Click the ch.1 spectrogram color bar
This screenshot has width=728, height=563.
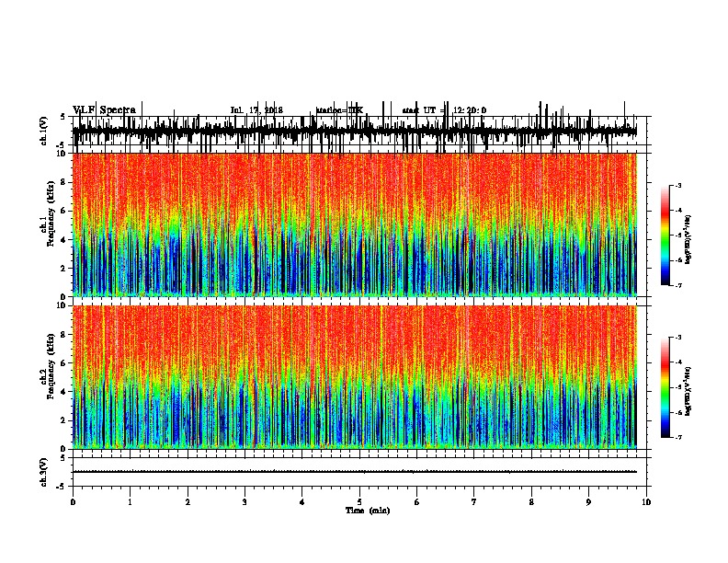(665, 236)
